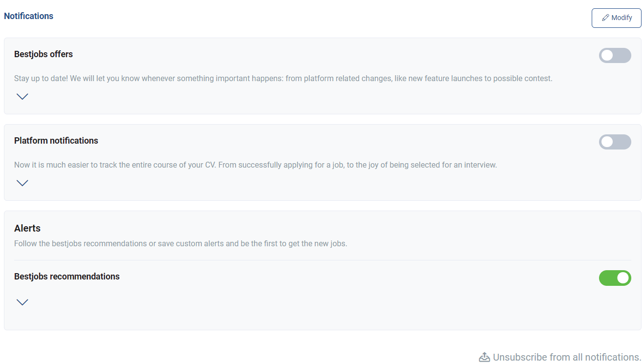643x364 pixels.
Task: Turn on Platform notifications switch
Action: coord(615,142)
